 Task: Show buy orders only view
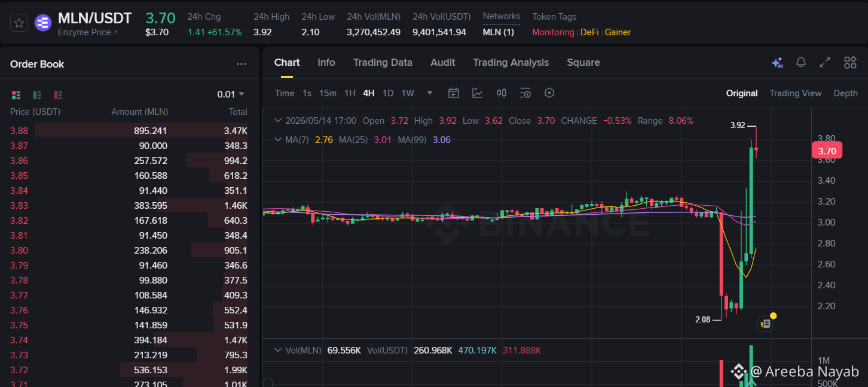click(37, 95)
